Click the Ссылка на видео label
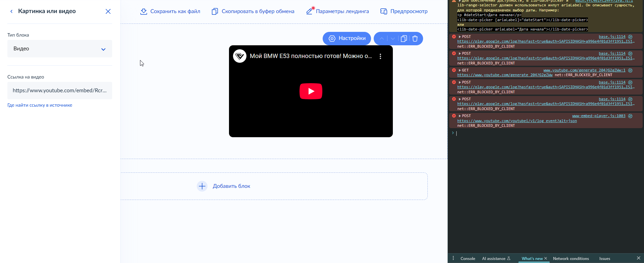Image resolution: width=644 pixels, height=263 pixels. [x=26, y=77]
